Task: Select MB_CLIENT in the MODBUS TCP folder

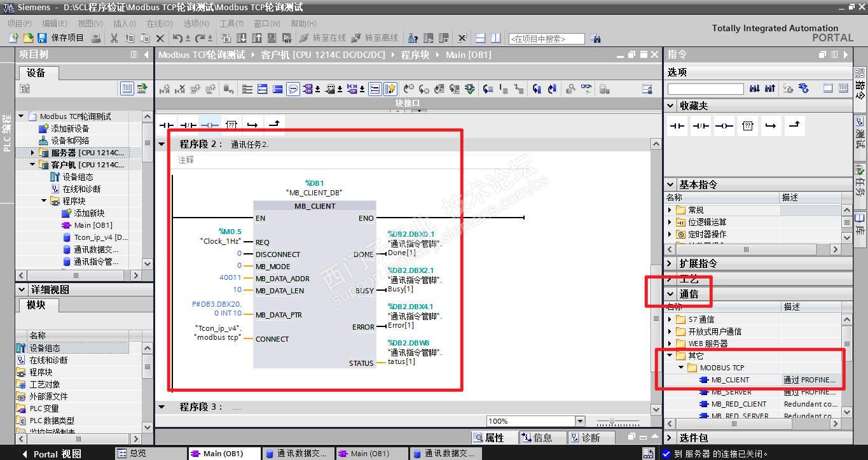Action: (730, 380)
